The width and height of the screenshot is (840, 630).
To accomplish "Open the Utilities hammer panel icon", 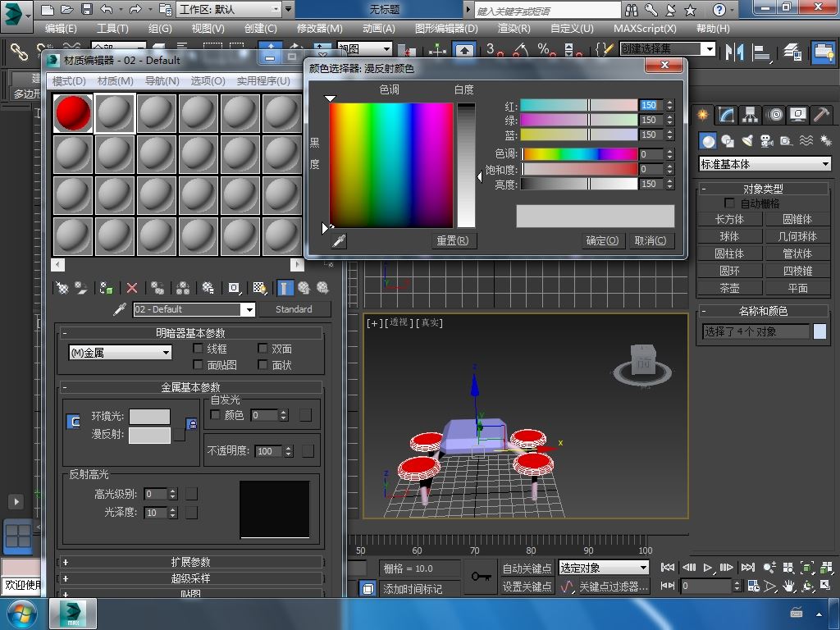I will (820, 115).
